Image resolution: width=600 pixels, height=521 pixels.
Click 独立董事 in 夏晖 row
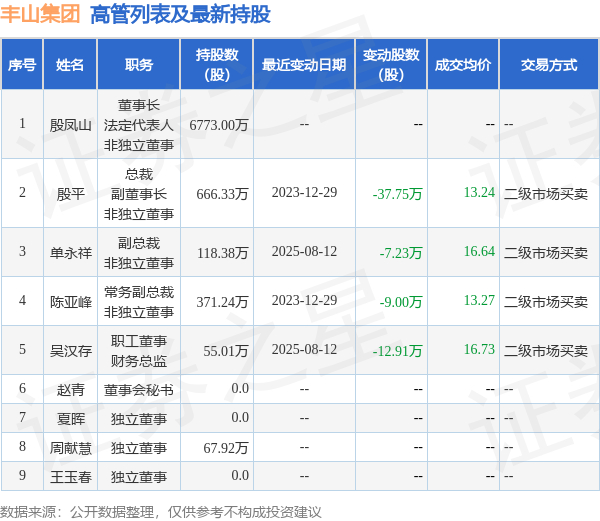point(139,419)
